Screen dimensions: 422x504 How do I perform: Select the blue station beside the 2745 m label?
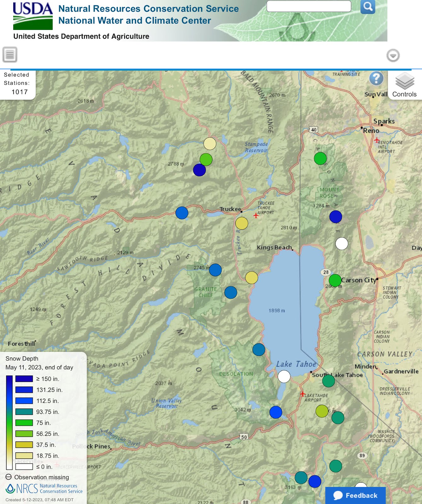215,270
